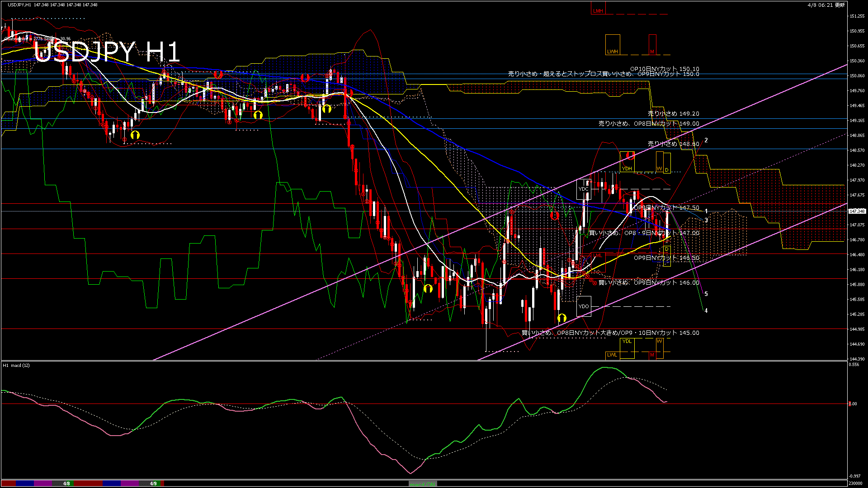
Task: Click the 150.060 price axis value
Action: click(857, 76)
